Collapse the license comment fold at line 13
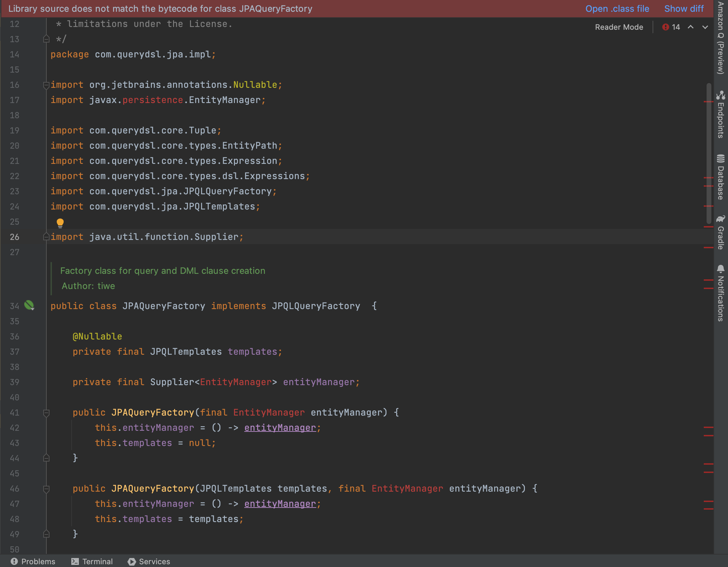Image resolution: width=728 pixels, height=567 pixels. coord(46,39)
